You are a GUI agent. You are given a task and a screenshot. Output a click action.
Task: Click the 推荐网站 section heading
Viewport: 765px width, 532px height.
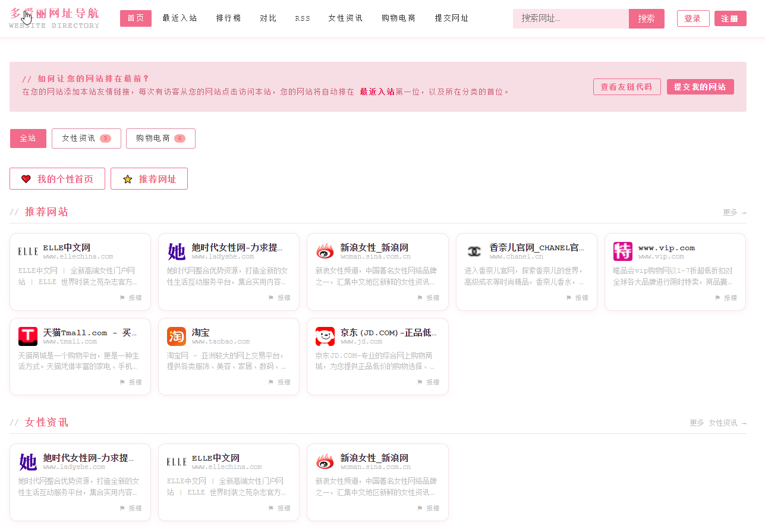46,212
